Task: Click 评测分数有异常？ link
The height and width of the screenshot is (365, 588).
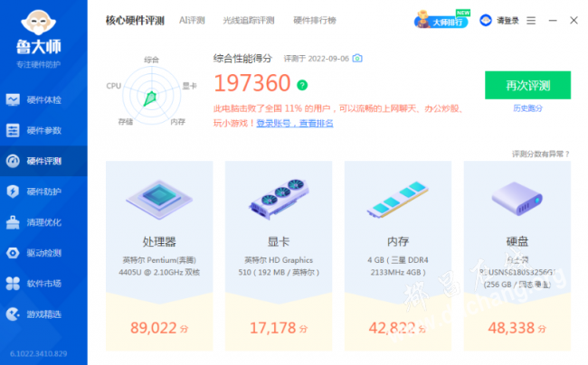Action: click(541, 154)
